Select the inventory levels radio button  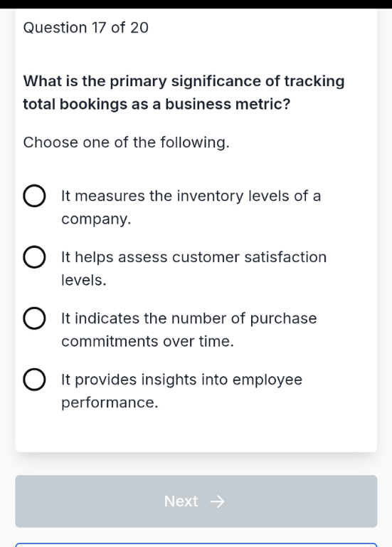pos(34,196)
